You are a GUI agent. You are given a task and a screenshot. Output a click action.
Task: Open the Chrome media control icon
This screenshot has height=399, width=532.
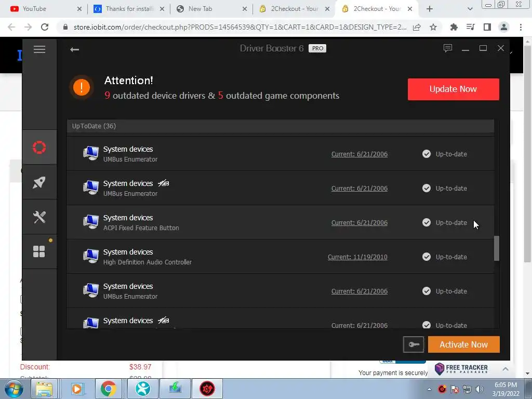[470, 27]
